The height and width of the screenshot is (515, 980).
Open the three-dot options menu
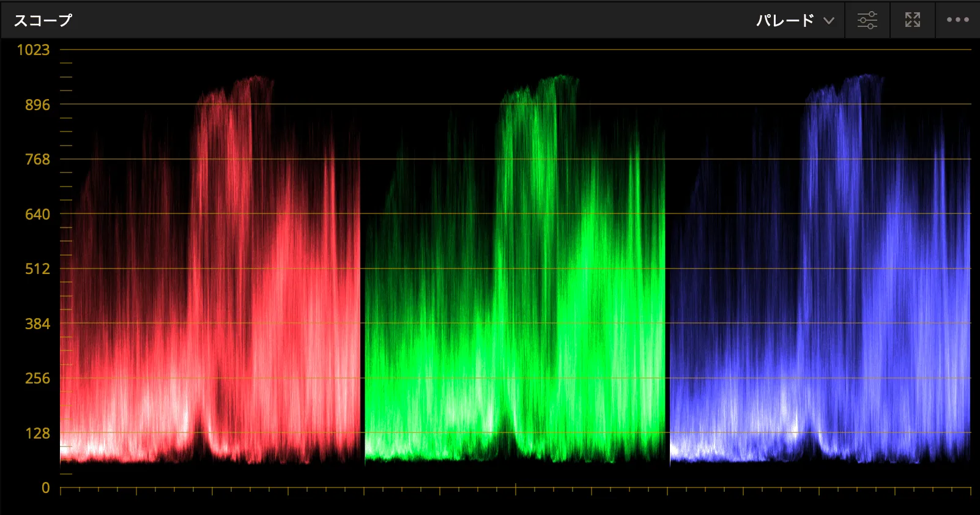[x=957, y=20]
